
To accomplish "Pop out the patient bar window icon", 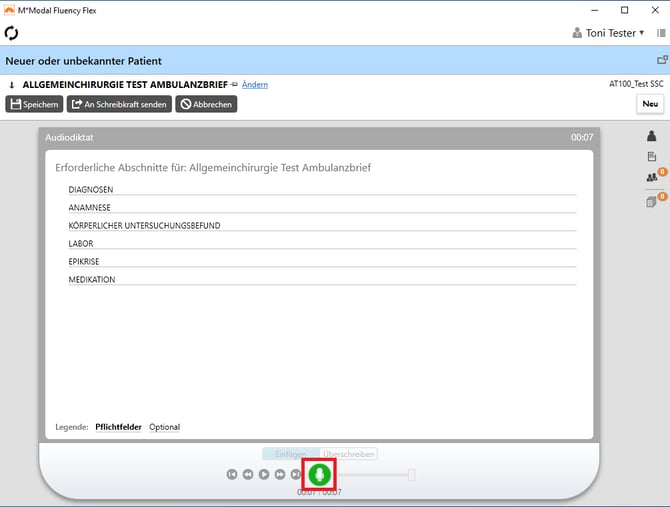I will point(661,61).
